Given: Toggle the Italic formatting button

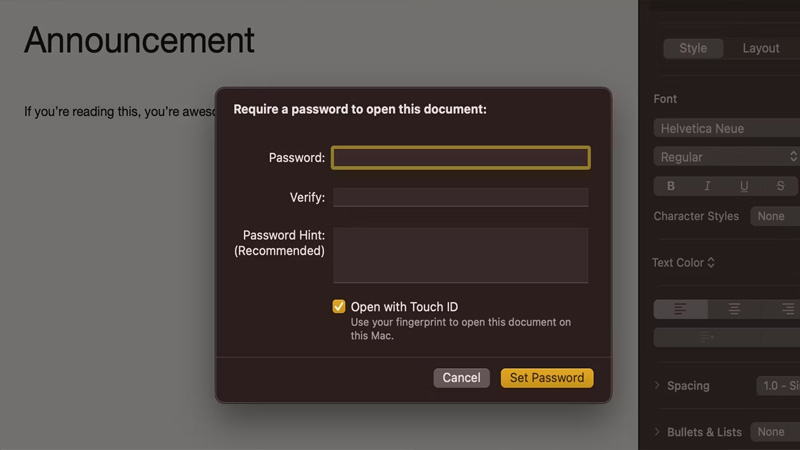Looking at the screenshot, I should pyautogui.click(x=707, y=186).
